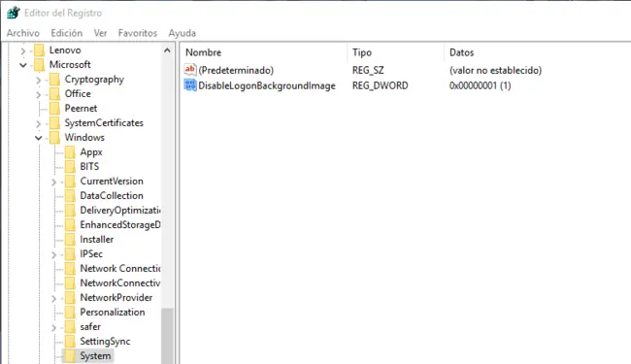Expand the Cryptography key

point(38,80)
